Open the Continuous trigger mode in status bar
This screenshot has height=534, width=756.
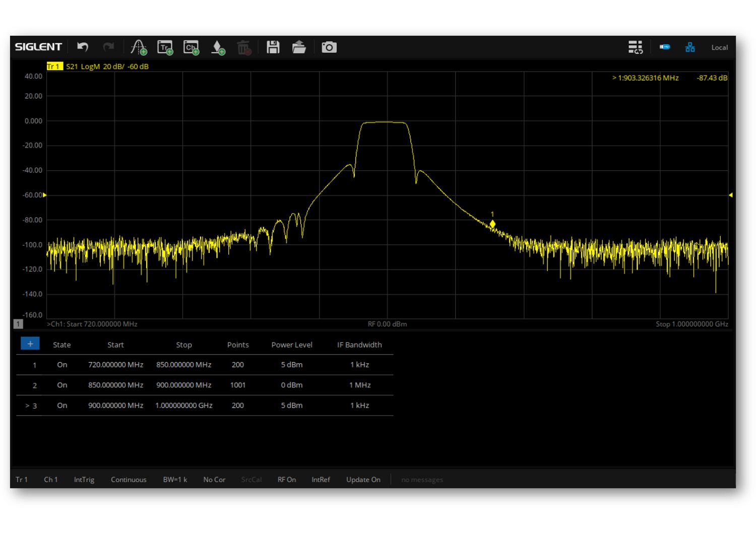(129, 480)
